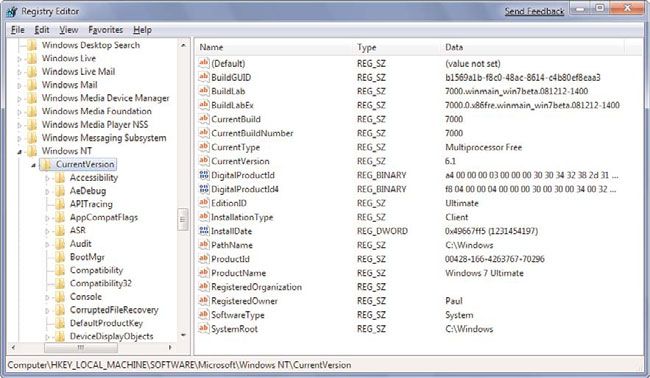Viewport: 650px width, 378px height.
Task: Click the EditionID string value icon
Action: click(x=204, y=203)
